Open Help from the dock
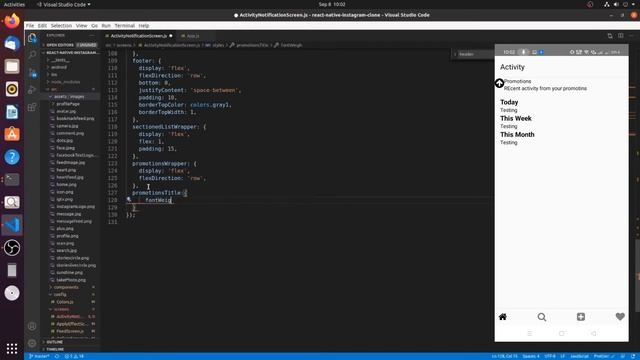 [12, 157]
